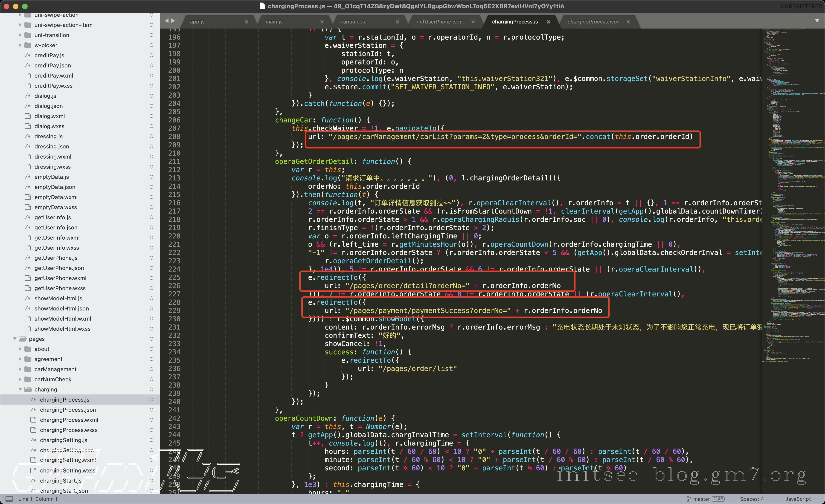Collapse the pages folder
Screen dimensions: 825x504
pos(15,339)
